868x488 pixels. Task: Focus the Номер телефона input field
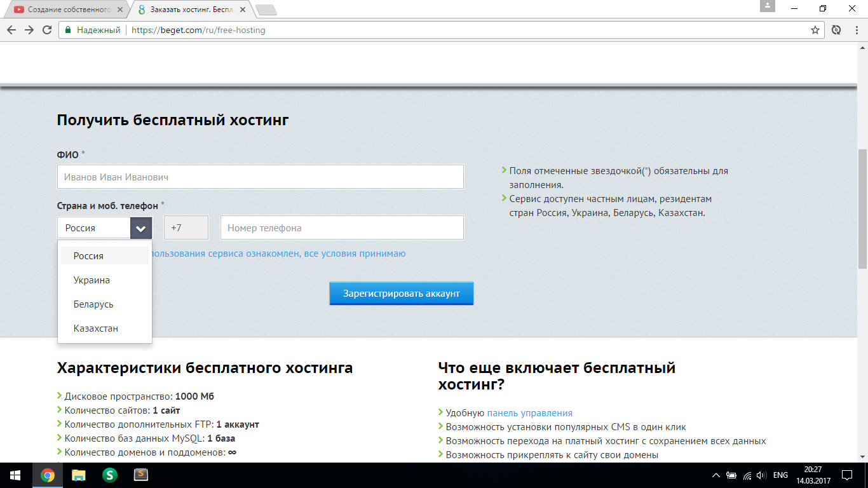[x=342, y=228]
